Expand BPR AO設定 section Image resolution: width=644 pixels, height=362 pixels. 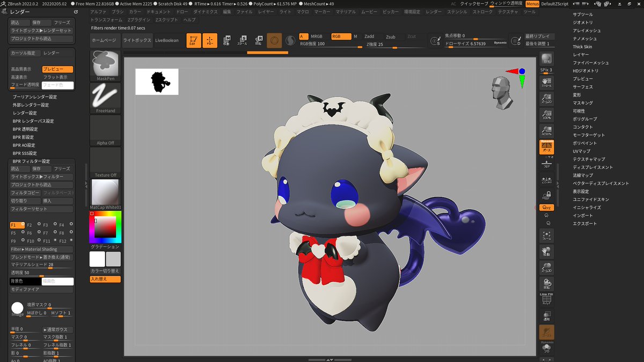24,145
